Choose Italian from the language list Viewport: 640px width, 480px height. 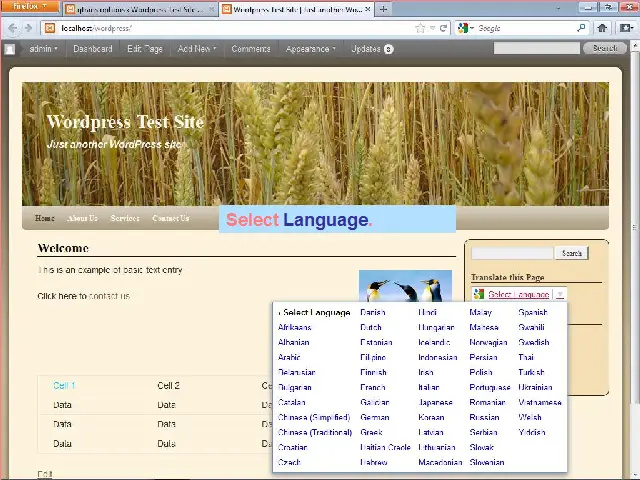[x=429, y=387]
